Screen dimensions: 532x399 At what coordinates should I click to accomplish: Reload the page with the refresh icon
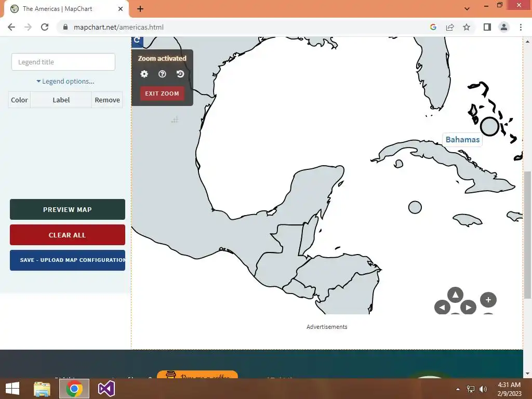tap(45, 27)
